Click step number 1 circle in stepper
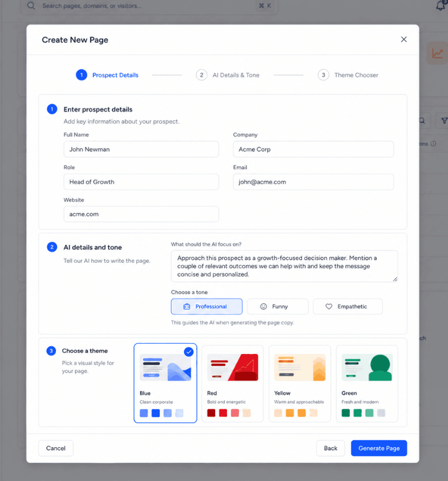This screenshot has width=448, height=481. tap(81, 75)
